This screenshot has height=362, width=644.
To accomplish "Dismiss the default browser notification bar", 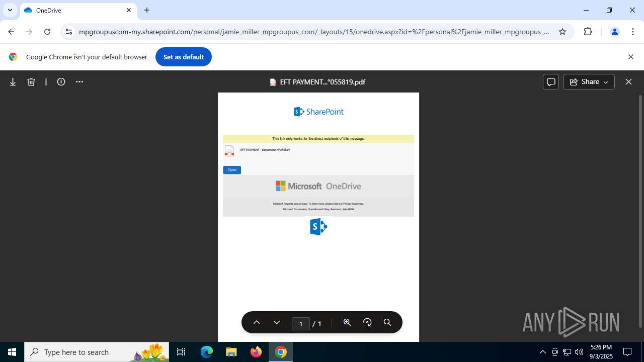I will pos(630,57).
